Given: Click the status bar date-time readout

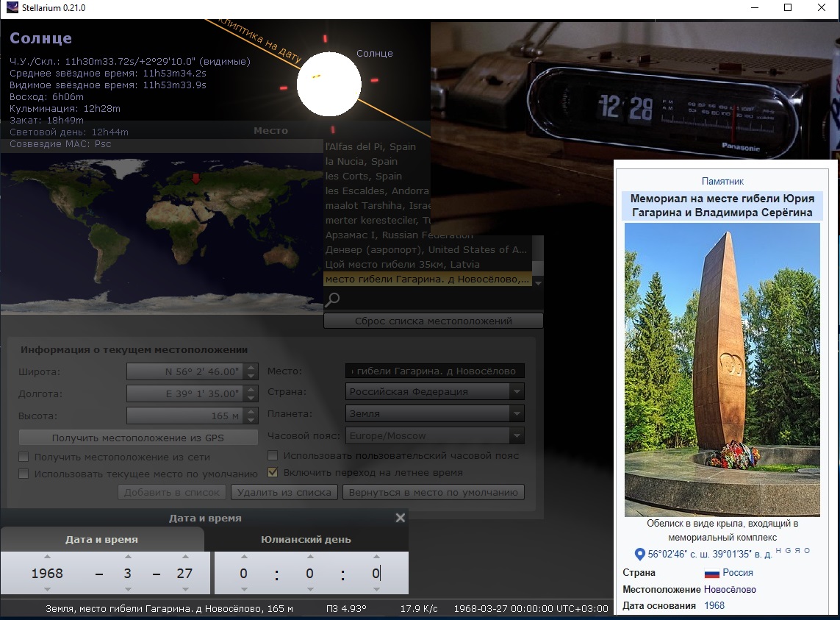Looking at the screenshot, I should pos(531,609).
